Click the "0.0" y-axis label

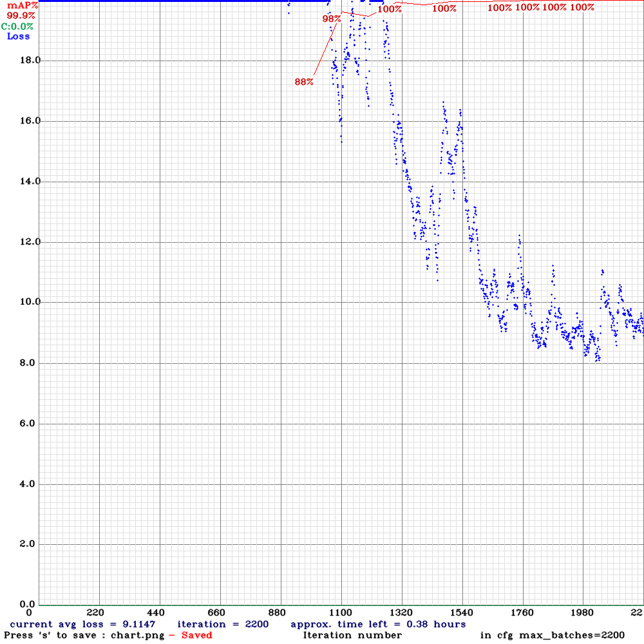tap(27, 604)
